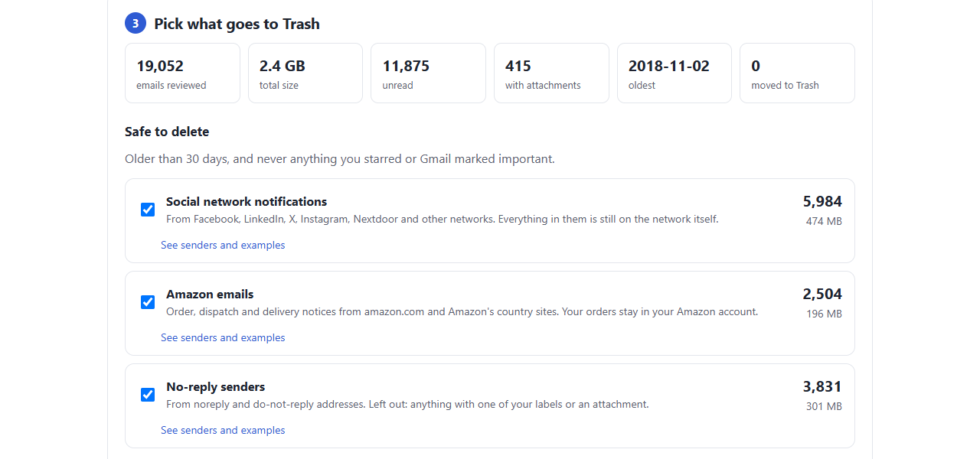Open See senders and examples under Social network notifications

tap(223, 245)
